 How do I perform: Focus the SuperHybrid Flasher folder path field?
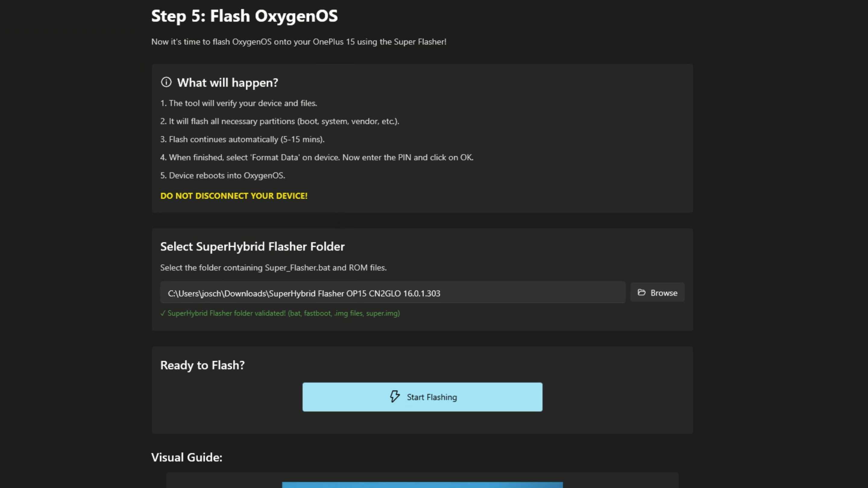coord(392,293)
